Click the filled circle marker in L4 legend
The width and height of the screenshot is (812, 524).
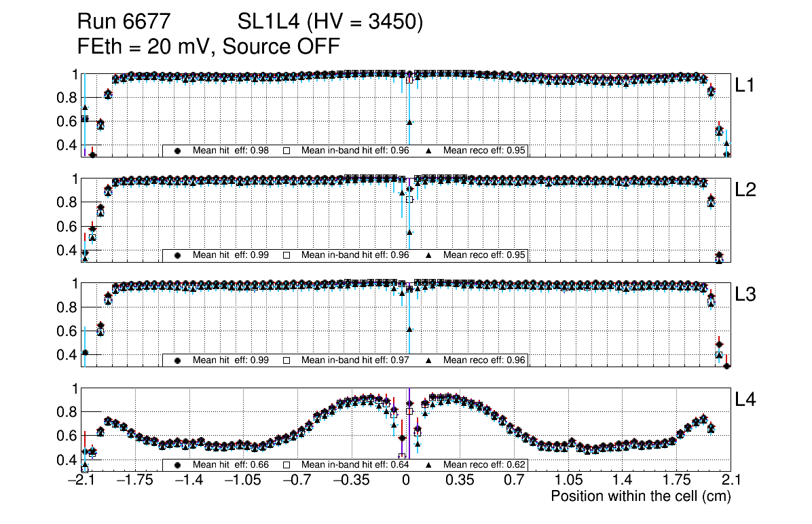tap(178, 465)
